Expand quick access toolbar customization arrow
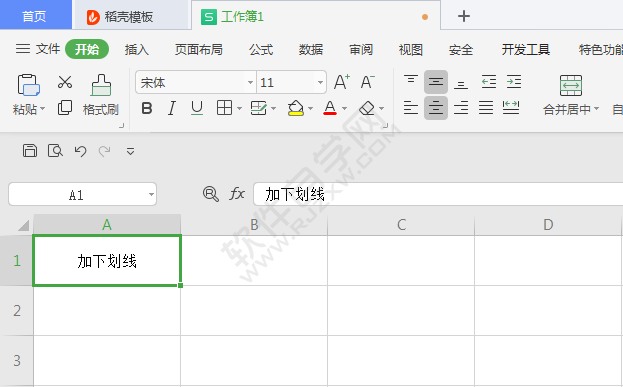 130,151
